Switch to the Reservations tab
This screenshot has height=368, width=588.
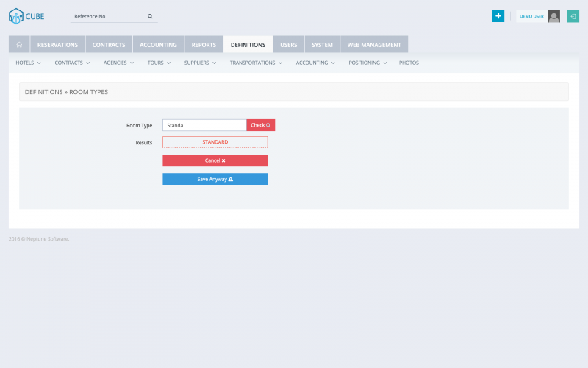click(x=57, y=45)
